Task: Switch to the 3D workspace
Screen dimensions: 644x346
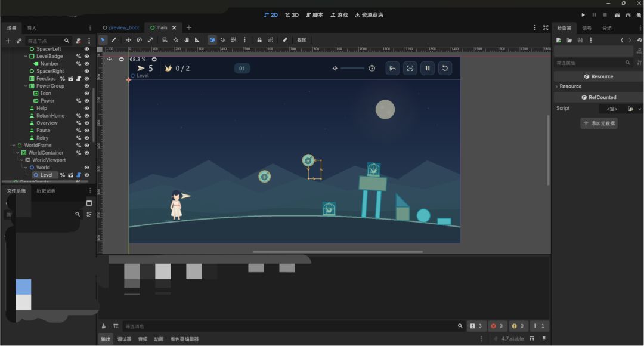Action: [x=292, y=15]
